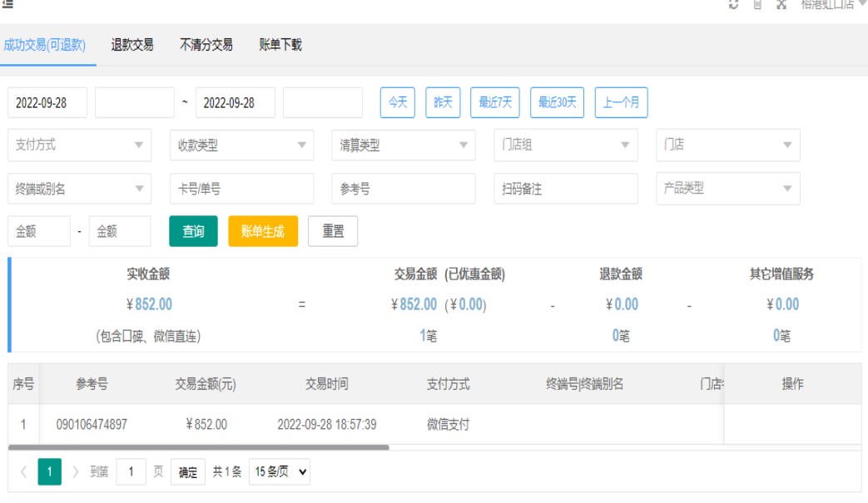Click the 参考号 input field
The height and width of the screenshot is (503, 868).
[403, 189]
